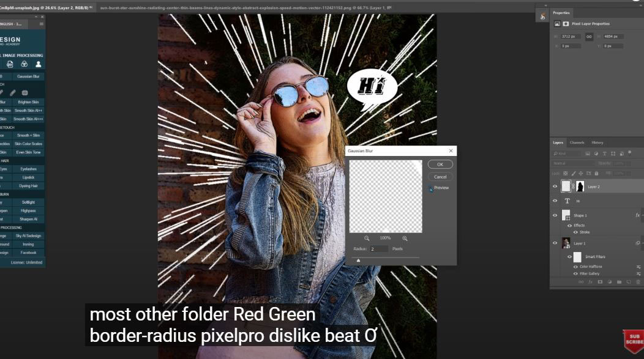
Task: Delete layer using trash icon
Action: point(638,282)
